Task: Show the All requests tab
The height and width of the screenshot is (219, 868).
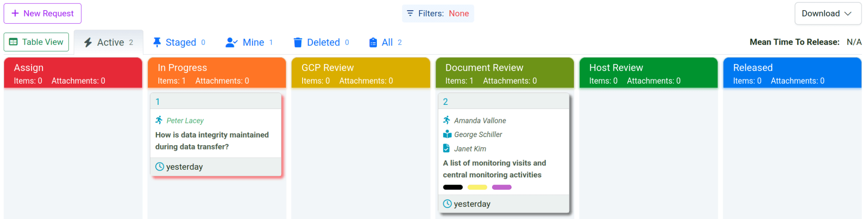Action: coord(385,42)
